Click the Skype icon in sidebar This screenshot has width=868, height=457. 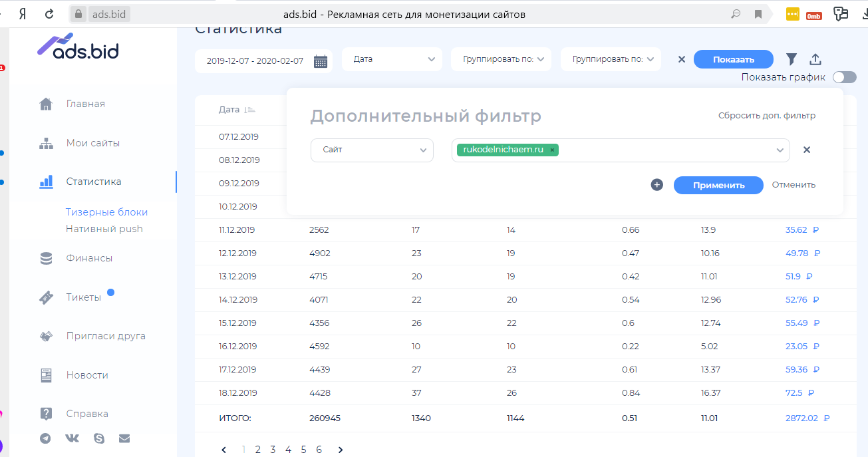pyautogui.click(x=99, y=438)
